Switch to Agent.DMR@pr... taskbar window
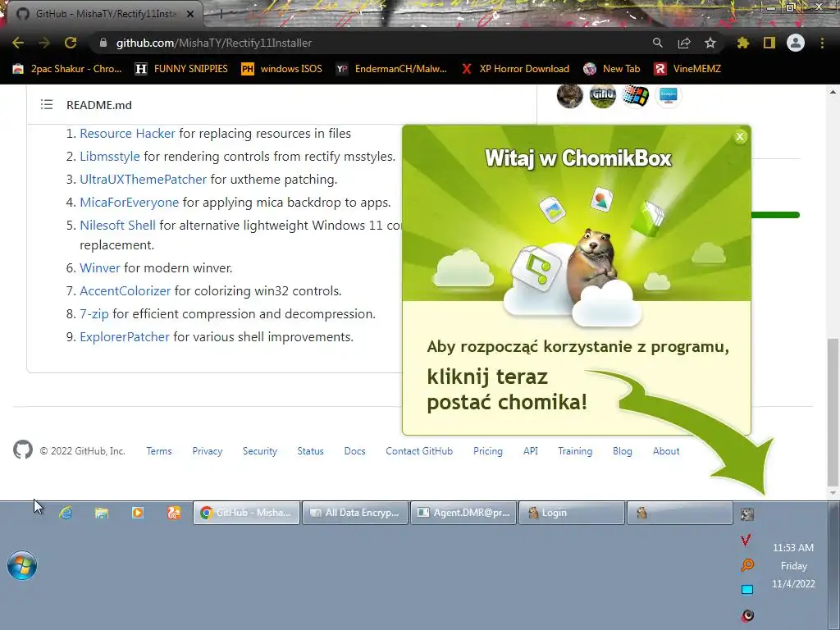 (x=463, y=513)
